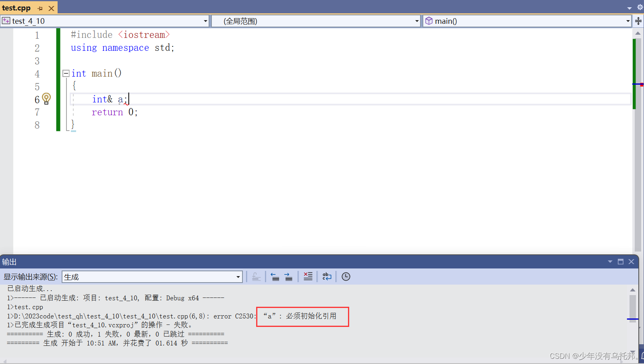This screenshot has height=364, width=644.
Task: Clear all output with the clear icon
Action: [x=308, y=277]
